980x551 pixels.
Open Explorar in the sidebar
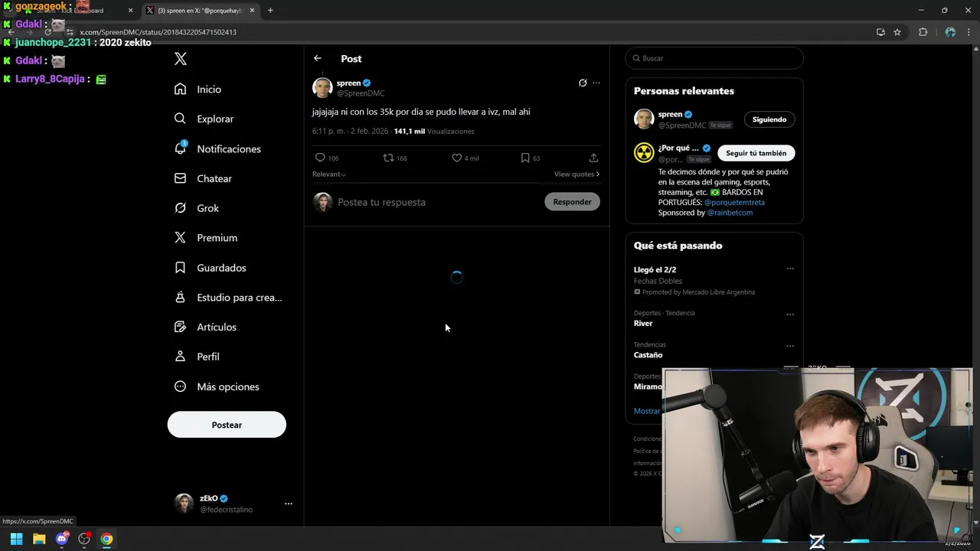click(x=204, y=119)
